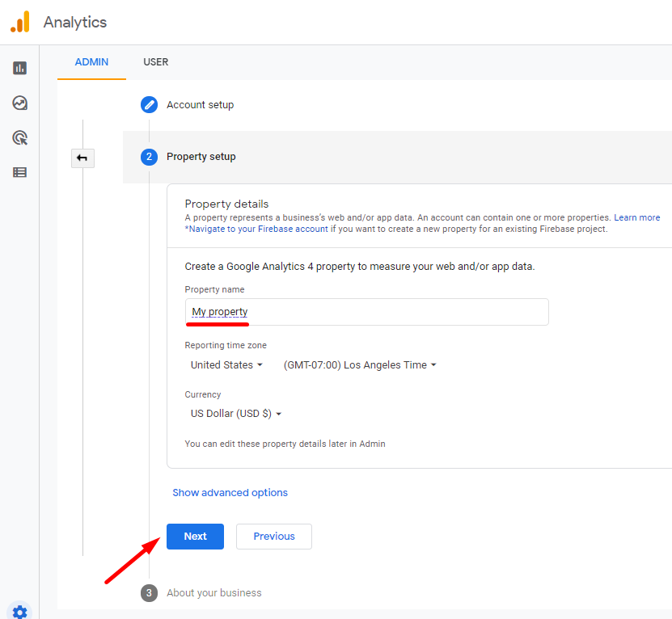
Task: Click the Currency label
Action: click(x=203, y=394)
